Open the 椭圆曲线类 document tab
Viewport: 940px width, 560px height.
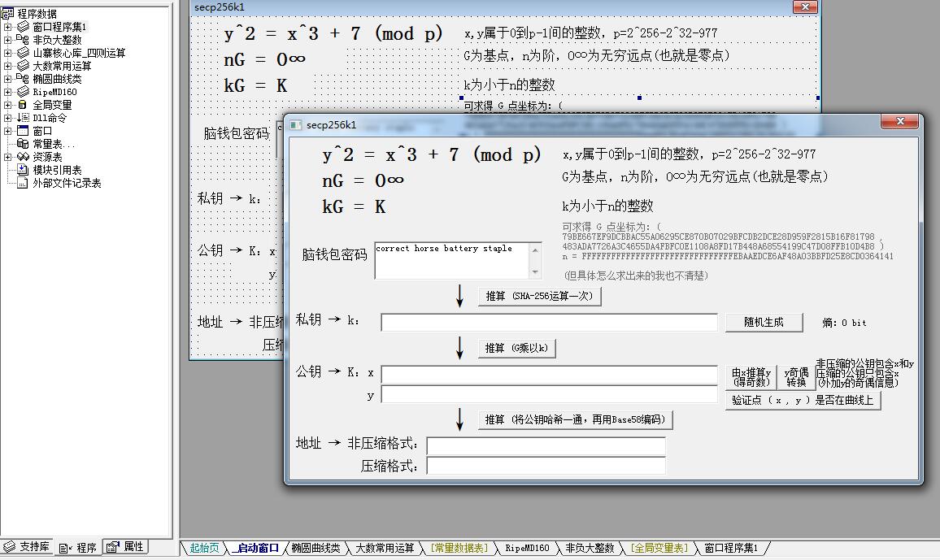click(316, 548)
